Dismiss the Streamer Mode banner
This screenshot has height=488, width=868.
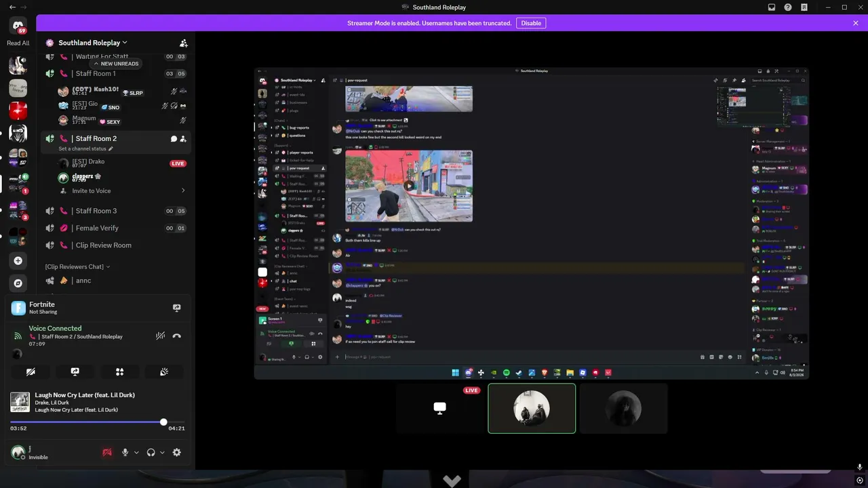[856, 23]
